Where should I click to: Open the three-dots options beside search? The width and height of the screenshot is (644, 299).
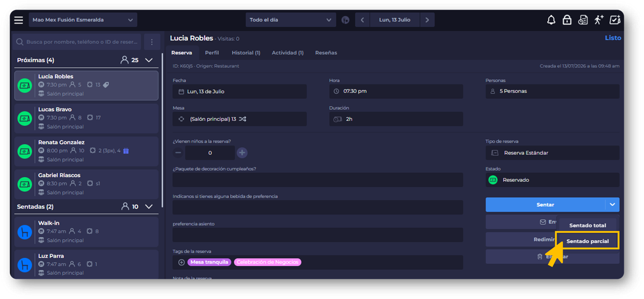pyautogui.click(x=152, y=42)
